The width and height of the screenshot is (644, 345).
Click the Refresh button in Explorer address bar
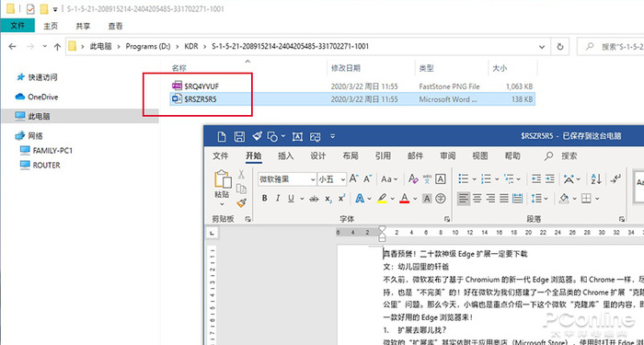tap(559, 47)
